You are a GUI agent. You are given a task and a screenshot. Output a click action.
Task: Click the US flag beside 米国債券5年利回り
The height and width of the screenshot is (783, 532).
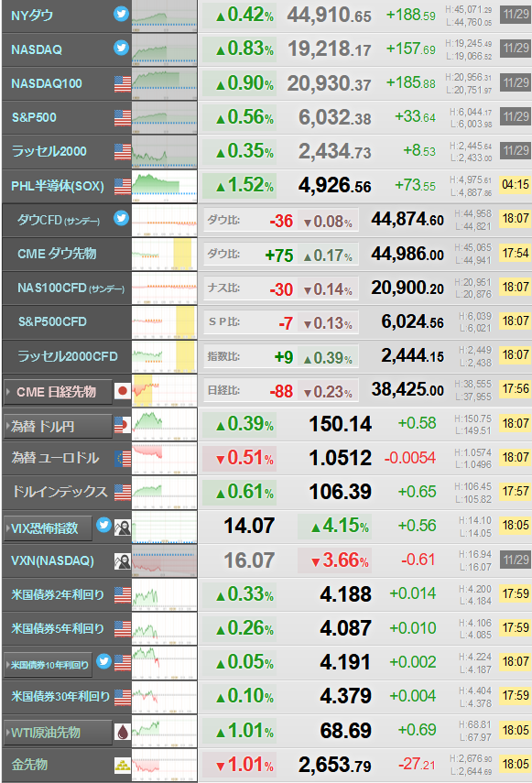[x=123, y=628]
